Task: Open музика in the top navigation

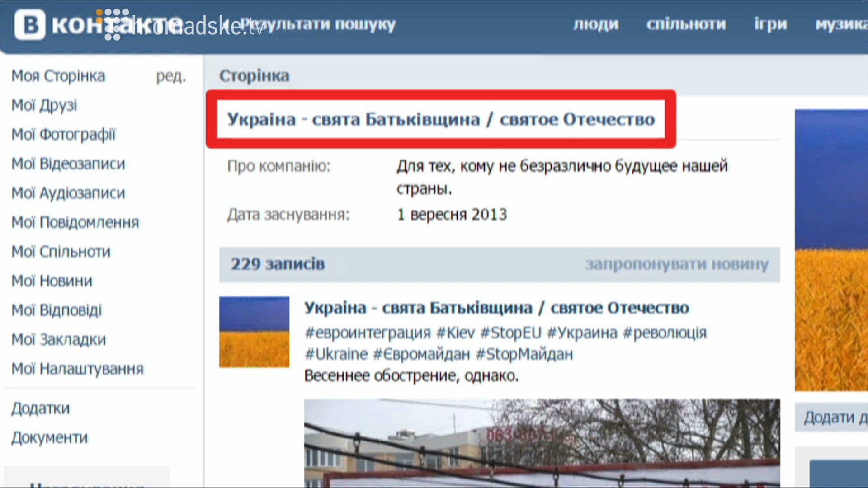Action: (841, 24)
